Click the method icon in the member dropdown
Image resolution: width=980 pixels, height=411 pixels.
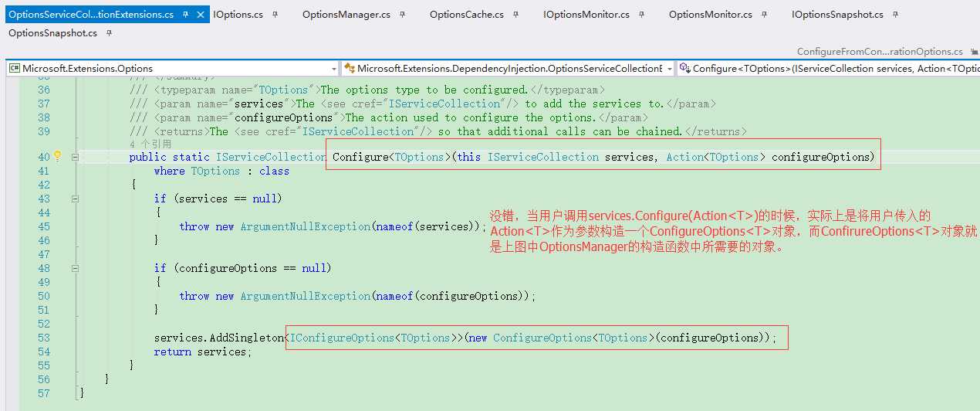pos(684,68)
